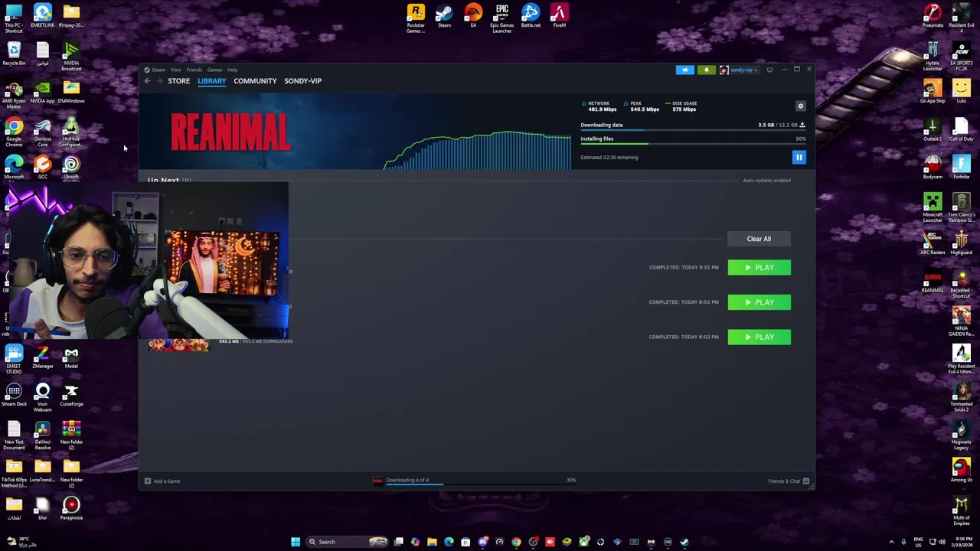Open Steam downloads settings gear

801,106
